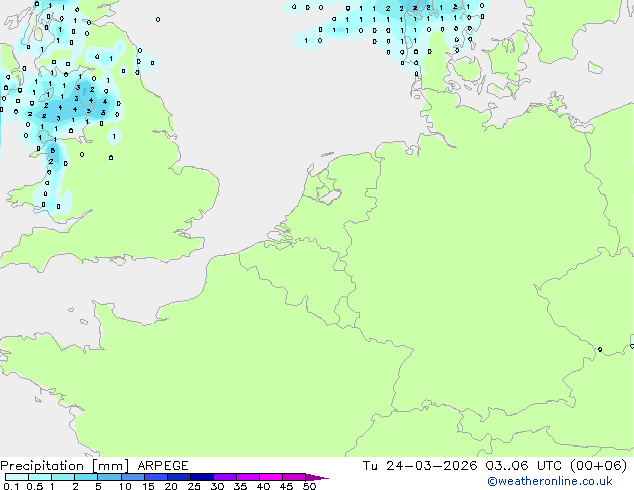Click the 20–25 mm legend color swatch
This screenshot has width=634, height=490.
coord(179,477)
